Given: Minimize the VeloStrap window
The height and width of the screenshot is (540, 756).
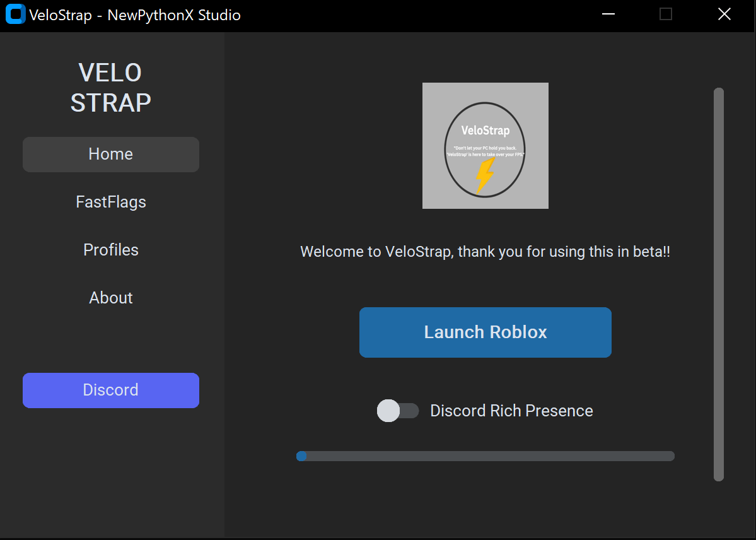Looking at the screenshot, I should coord(608,15).
